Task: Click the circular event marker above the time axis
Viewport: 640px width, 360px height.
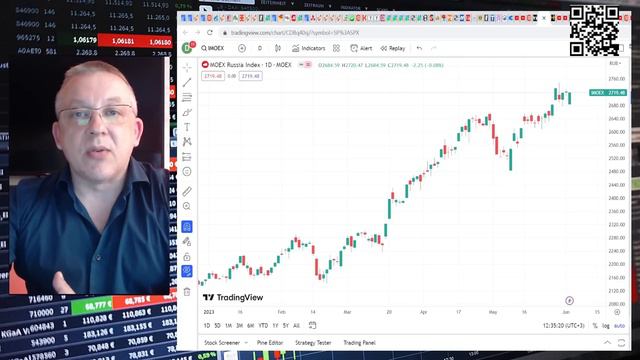Action: coord(569,301)
